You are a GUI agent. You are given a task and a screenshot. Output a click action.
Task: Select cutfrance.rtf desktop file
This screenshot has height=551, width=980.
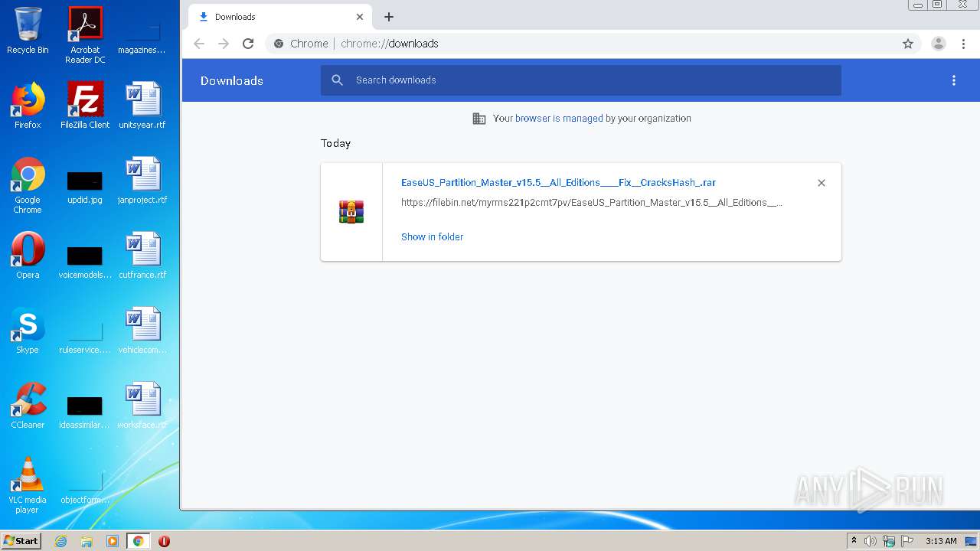(x=142, y=256)
